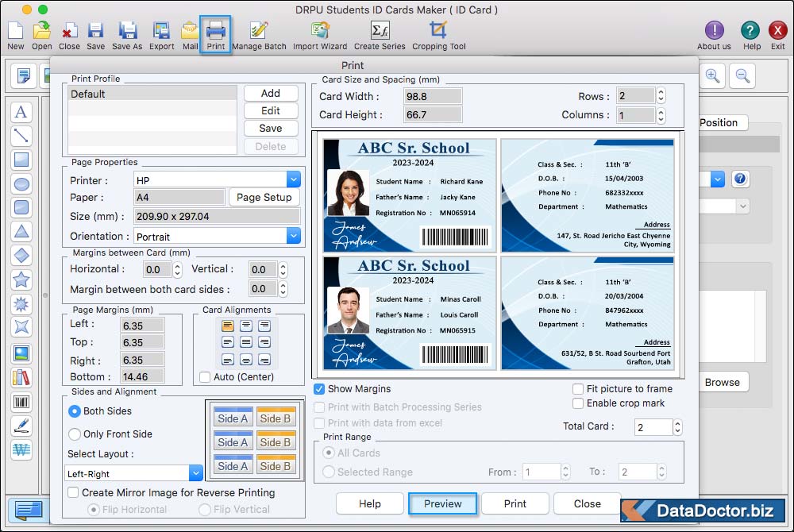Select the All Cards print range

329,453
